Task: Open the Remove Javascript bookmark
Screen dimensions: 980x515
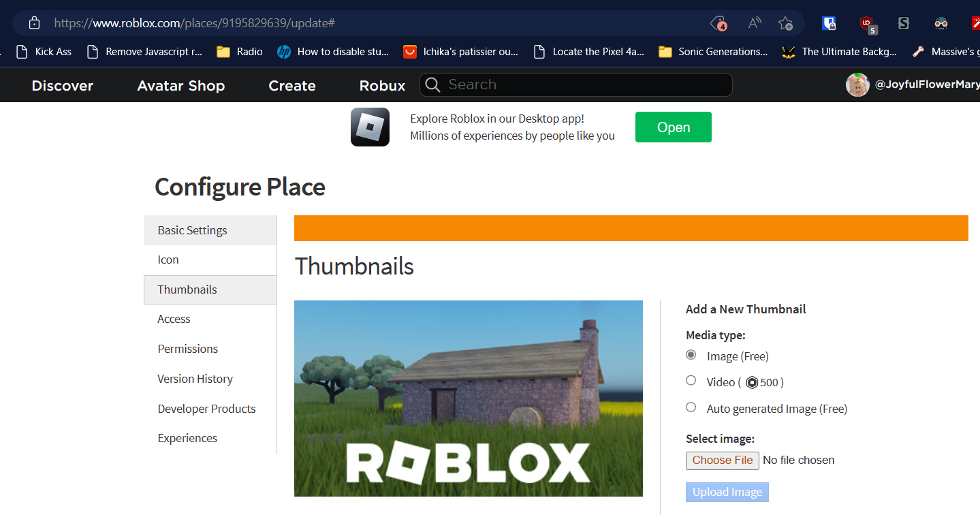Action: pos(144,52)
